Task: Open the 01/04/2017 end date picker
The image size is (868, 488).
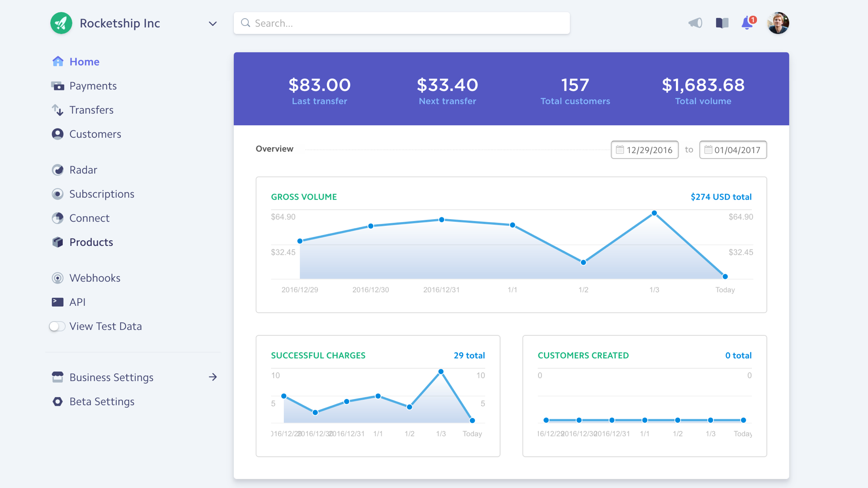Action: pyautogui.click(x=732, y=150)
